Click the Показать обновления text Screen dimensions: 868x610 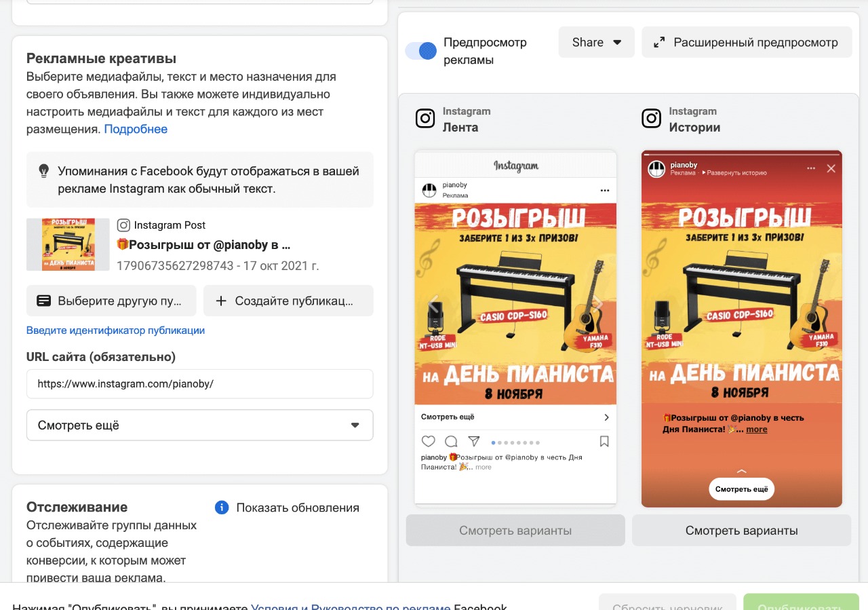pyautogui.click(x=298, y=508)
